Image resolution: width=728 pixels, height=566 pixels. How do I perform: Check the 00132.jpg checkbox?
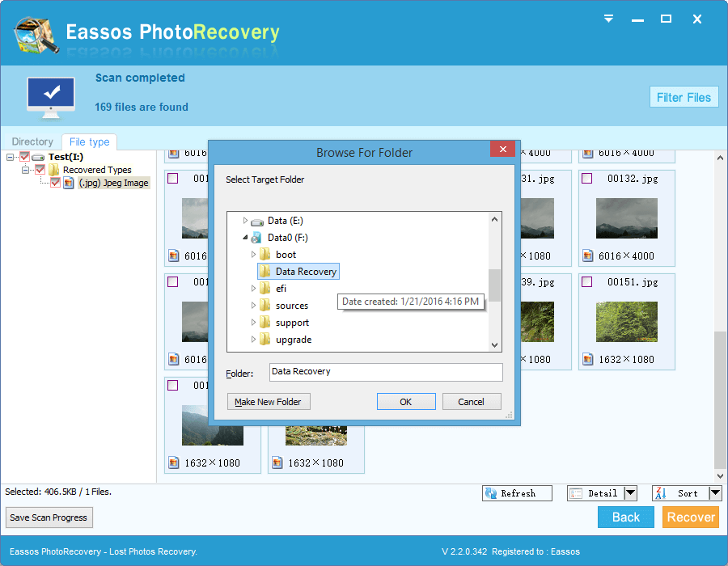tap(587, 178)
